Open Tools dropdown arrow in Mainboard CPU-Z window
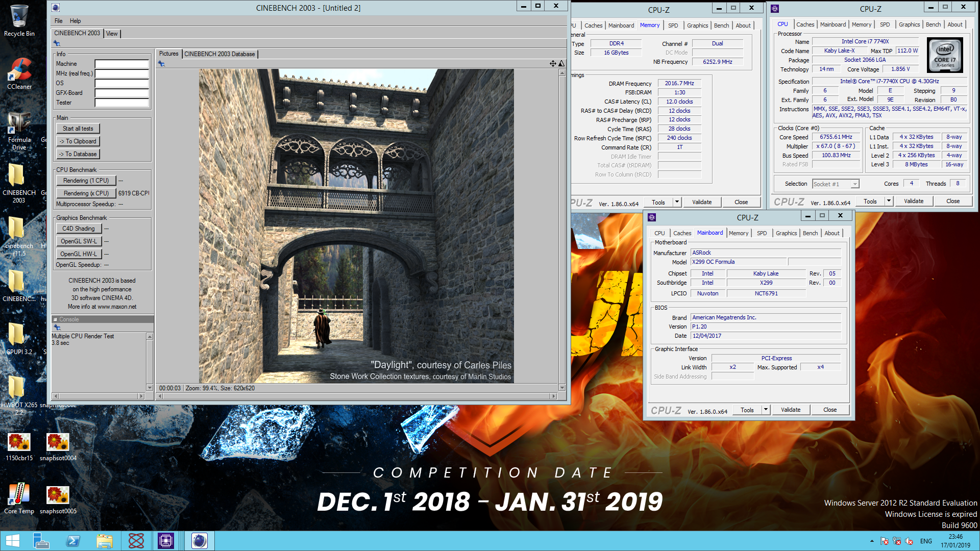The width and height of the screenshot is (980, 551). (766, 410)
